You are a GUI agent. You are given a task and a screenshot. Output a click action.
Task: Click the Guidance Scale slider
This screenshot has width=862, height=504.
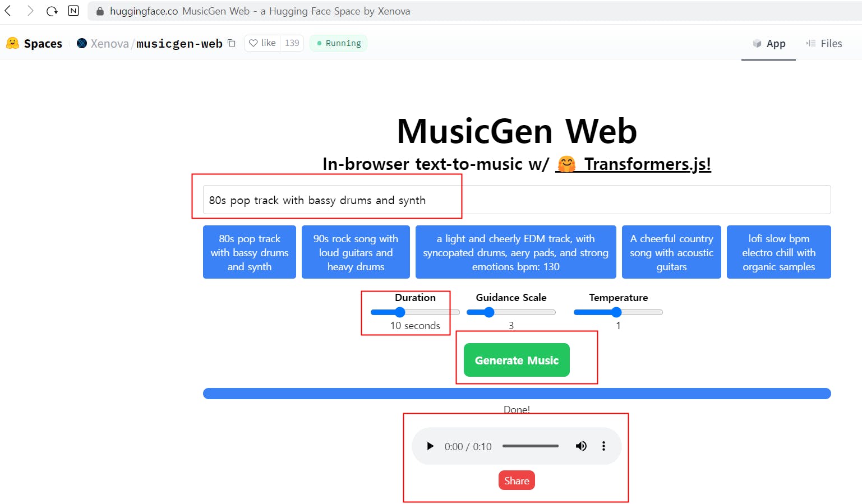tap(511, 312)
